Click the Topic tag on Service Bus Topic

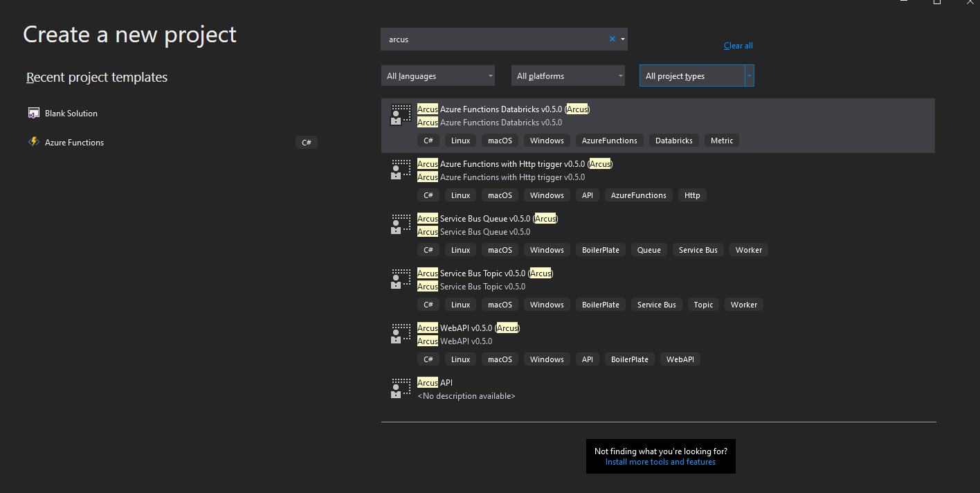tap(703, 305)
